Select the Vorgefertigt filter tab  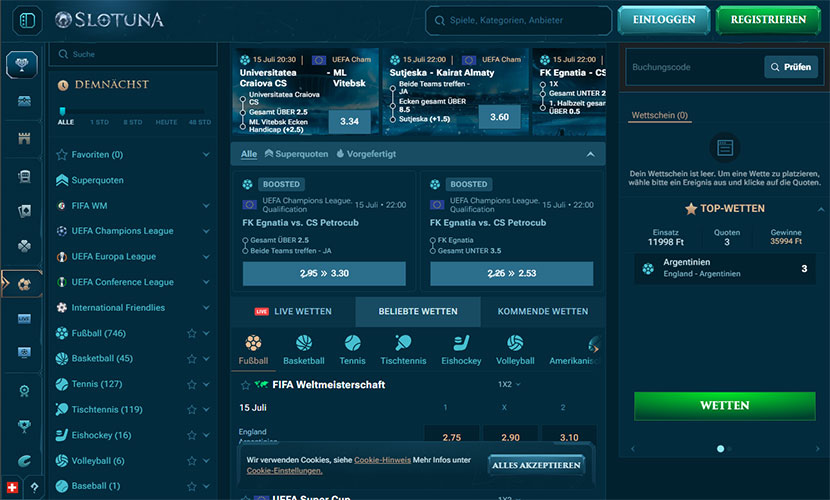[366, 154]
